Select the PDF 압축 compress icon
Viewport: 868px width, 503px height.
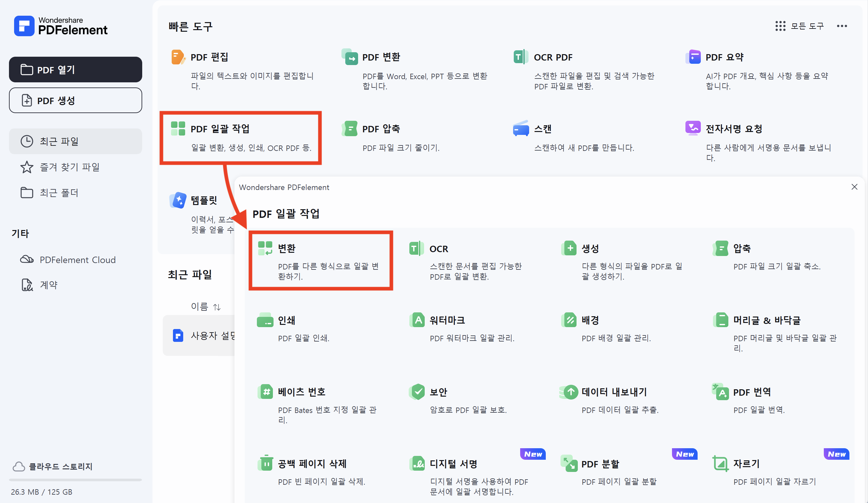pyautogui.click(x=350, y=129)
